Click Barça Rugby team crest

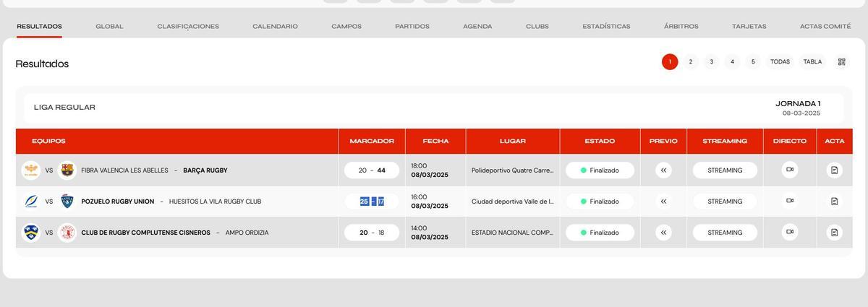tap(67, 170)
